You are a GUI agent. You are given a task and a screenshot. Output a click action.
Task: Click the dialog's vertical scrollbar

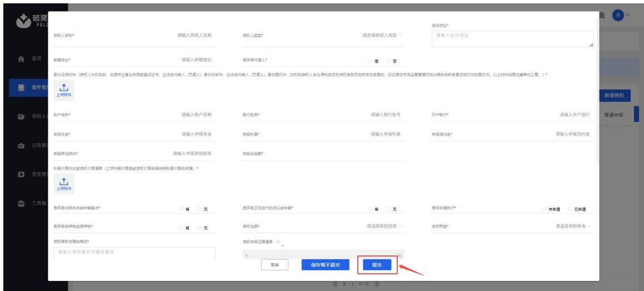point(597,91)
